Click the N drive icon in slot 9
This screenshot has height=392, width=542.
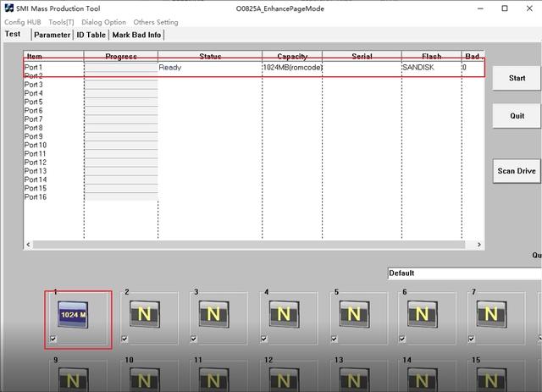73,379
